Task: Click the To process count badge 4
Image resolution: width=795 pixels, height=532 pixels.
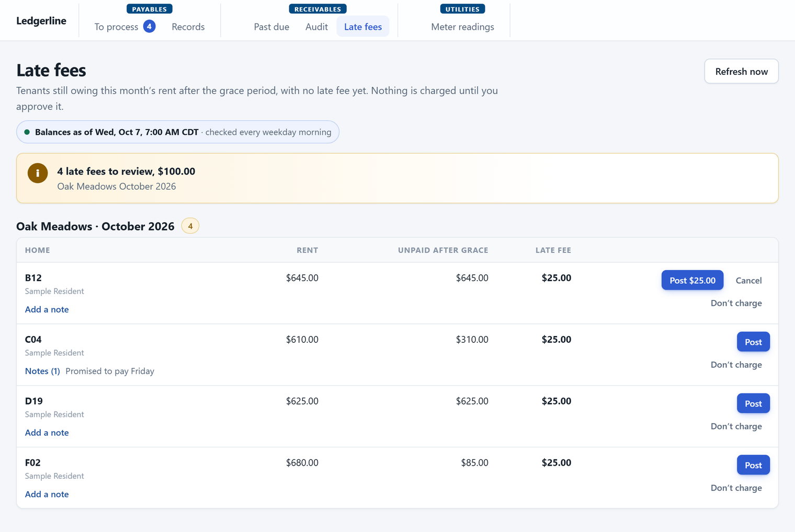Action: (x=149, y=26)
